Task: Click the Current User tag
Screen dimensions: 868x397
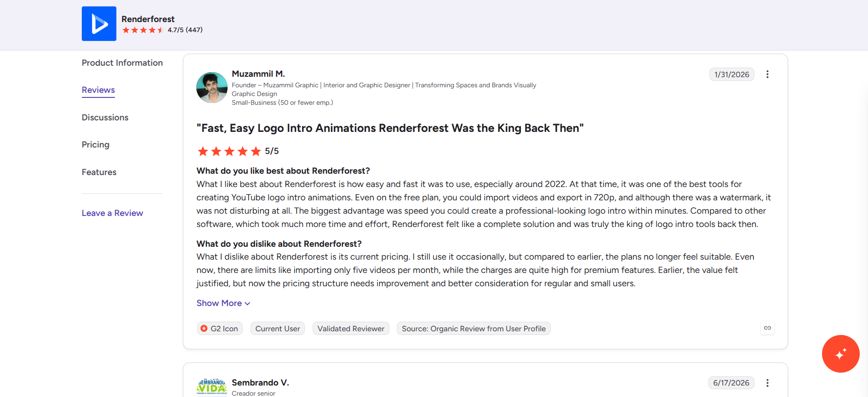Action: 278,329
